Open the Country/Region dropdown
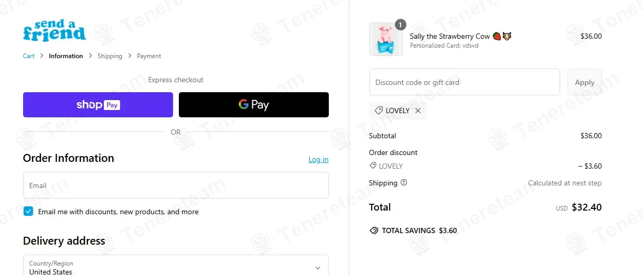This screenshot has width=644, height=275. 176,267
